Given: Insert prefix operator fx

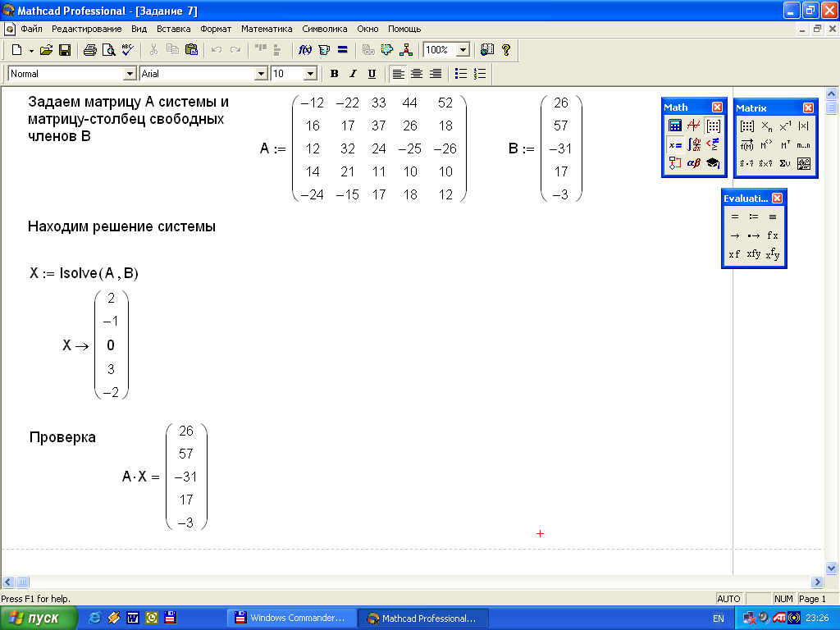Looking at the screenshot, I should (x=773, y=235).
